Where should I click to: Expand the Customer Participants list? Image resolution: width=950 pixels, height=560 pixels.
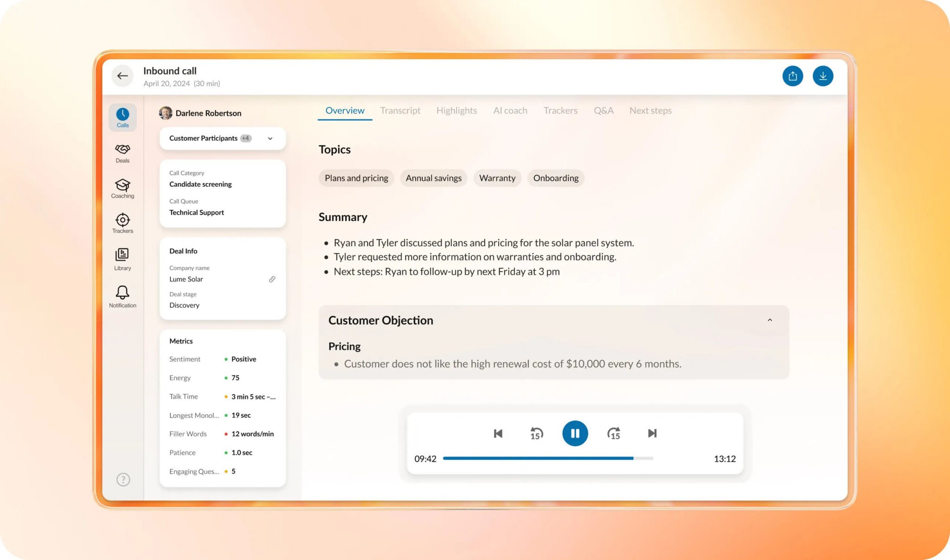tap(270, 138)
